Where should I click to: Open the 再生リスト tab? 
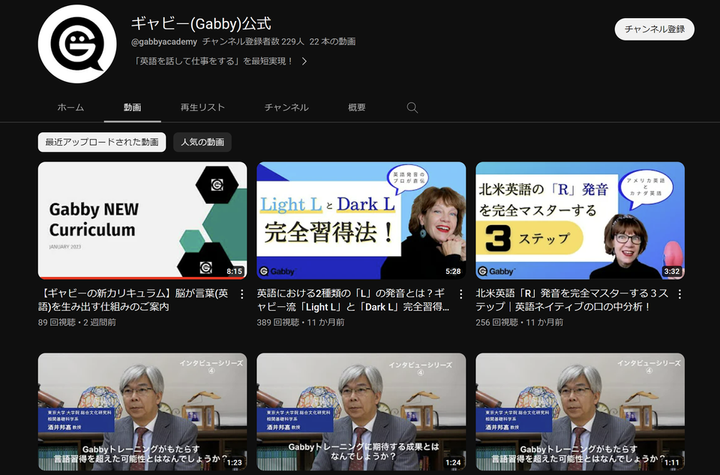[x=202, y=107]
